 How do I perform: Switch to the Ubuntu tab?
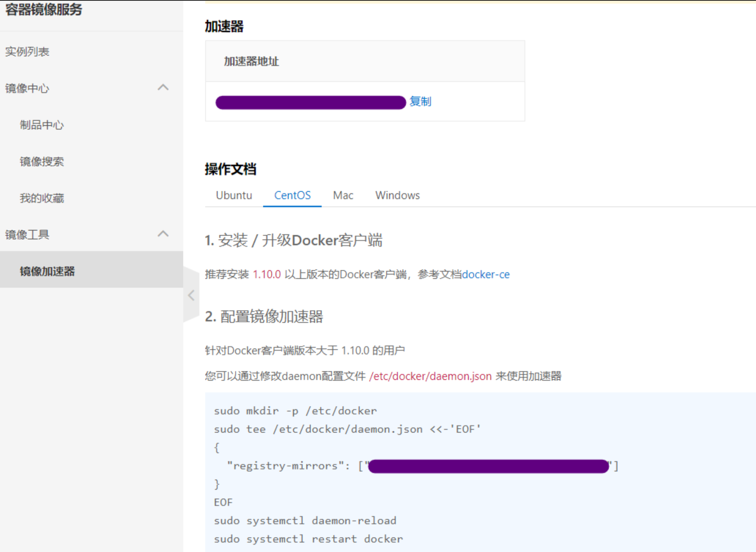pos(234,195)
